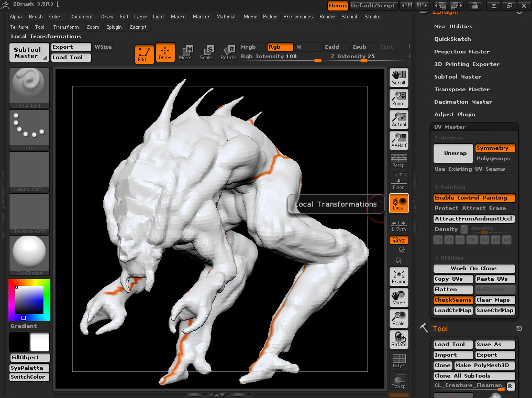Open the Brush menu
Viewport: 532px width, 398px height.
36,17
